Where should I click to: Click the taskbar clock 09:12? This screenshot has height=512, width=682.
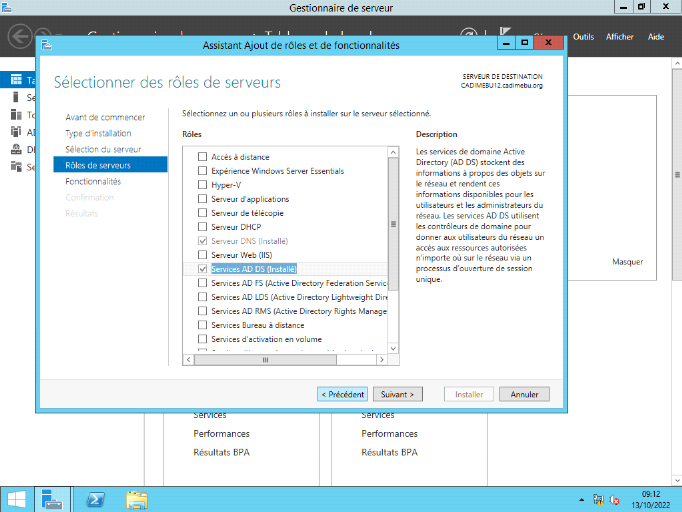click(x=651, y=494)
